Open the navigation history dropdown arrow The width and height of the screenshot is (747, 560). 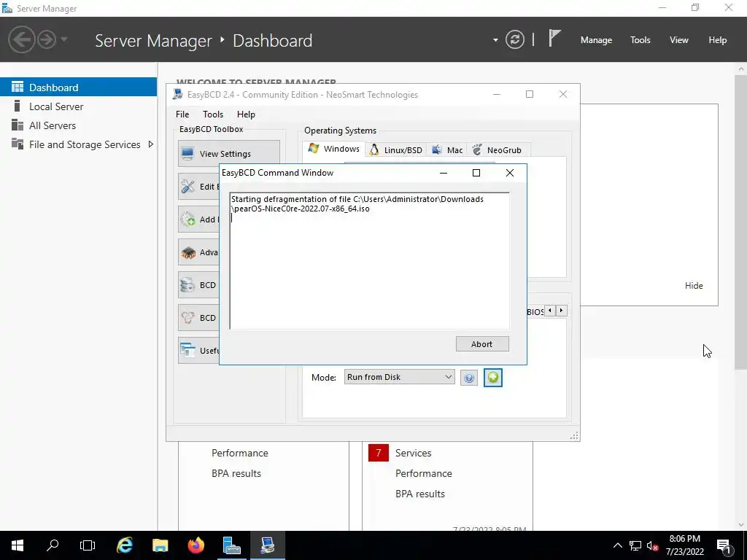64,39
